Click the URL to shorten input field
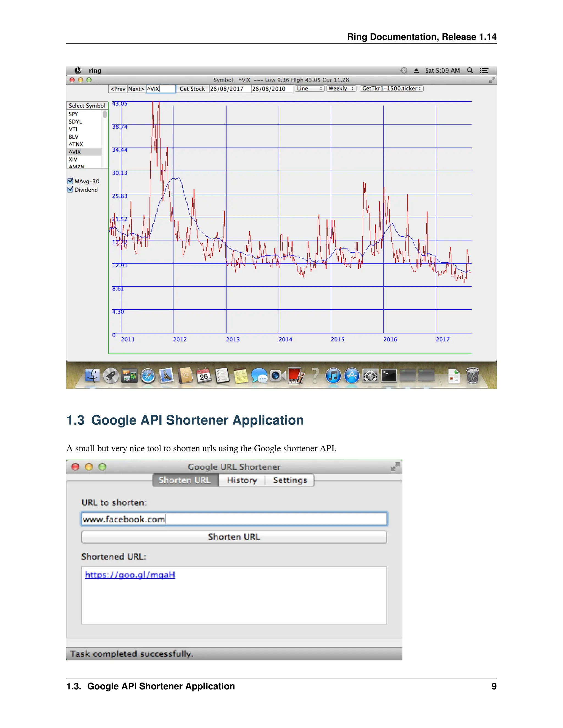Viewport: 563px width, 728px height. [x=234, y=519]
